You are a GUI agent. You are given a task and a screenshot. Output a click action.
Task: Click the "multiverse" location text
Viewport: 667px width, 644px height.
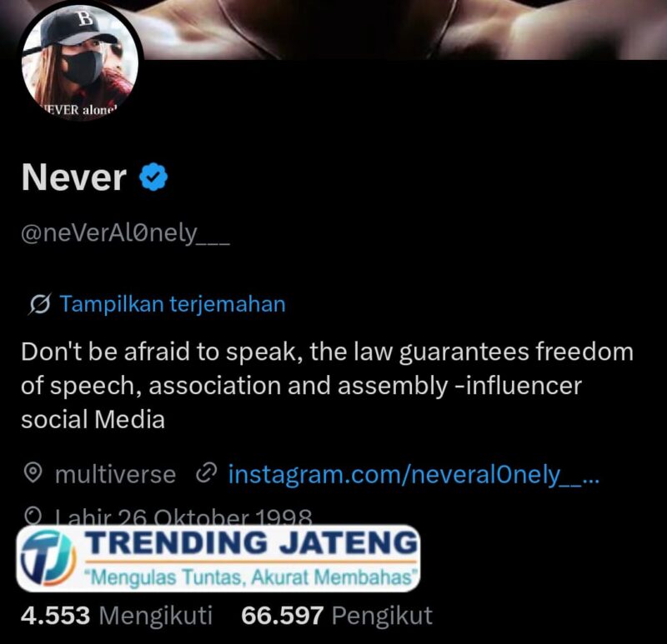[x=115, y=474]
